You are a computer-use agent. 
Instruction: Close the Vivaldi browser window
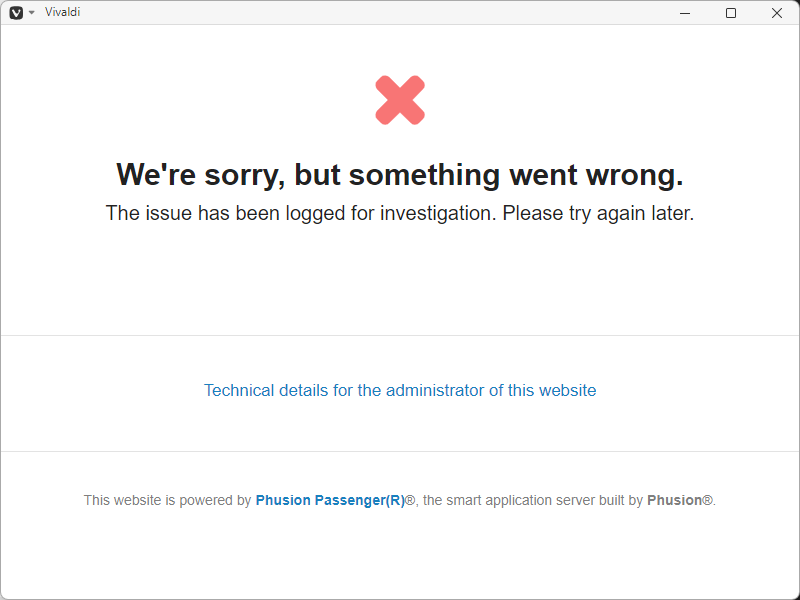777,13
